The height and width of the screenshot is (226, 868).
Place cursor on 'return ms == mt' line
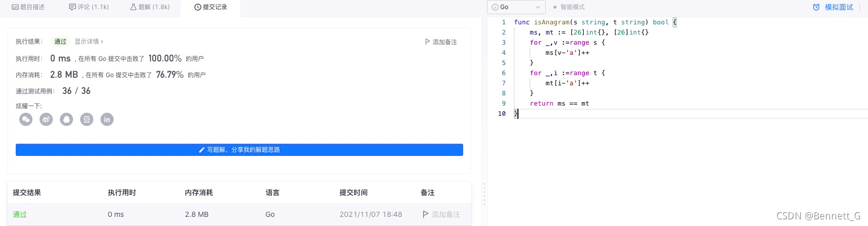pos(560,104)
